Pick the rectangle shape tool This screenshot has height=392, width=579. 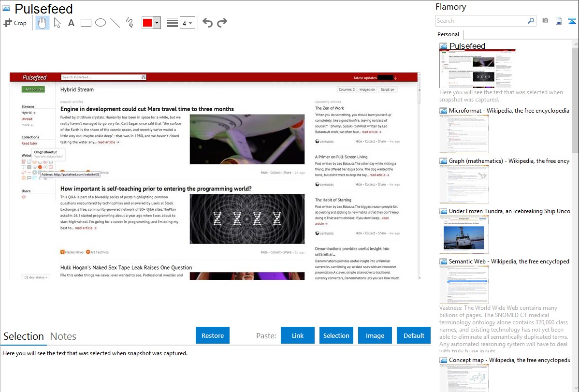(x=86, y=23)
